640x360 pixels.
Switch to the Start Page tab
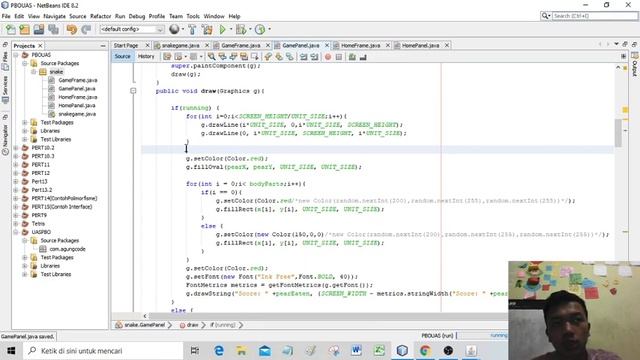pos(126,45)
